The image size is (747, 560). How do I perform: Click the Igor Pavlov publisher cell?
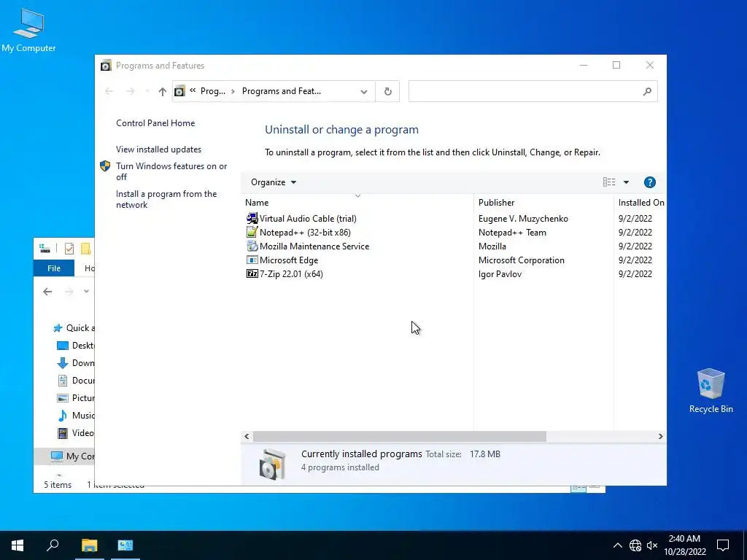point(500,274)
